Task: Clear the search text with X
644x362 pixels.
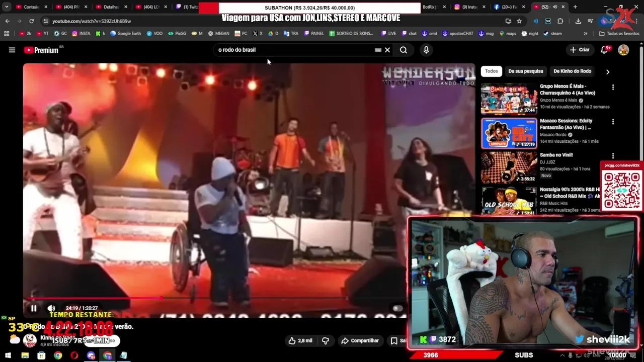Action: click(x=387, y=50)
